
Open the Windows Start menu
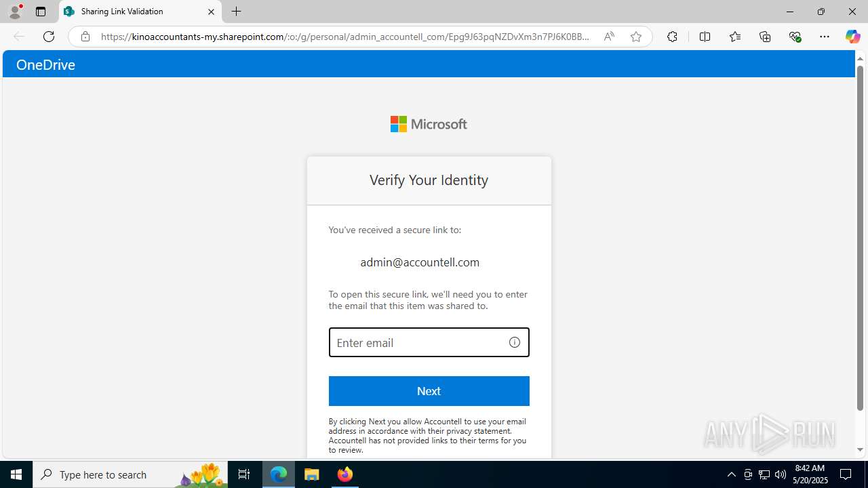[x=16, y=474]
